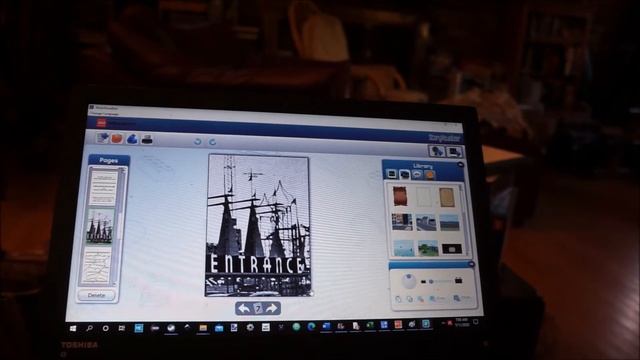Click second icon in properties bottom row
The height and width of the screenshot is (360, 640).
point(409,299)
